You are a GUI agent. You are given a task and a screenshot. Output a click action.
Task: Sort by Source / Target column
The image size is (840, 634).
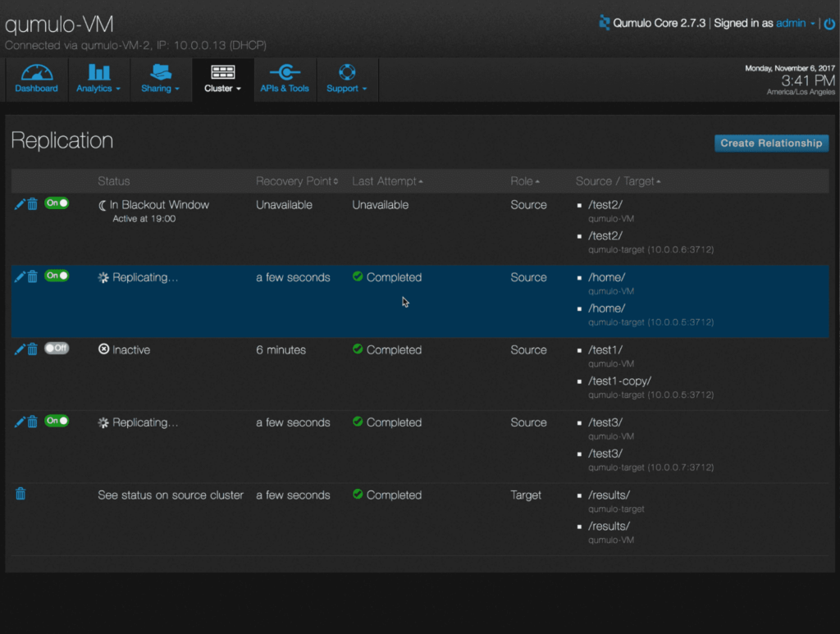pyautogui.click(x=619, y=181)
